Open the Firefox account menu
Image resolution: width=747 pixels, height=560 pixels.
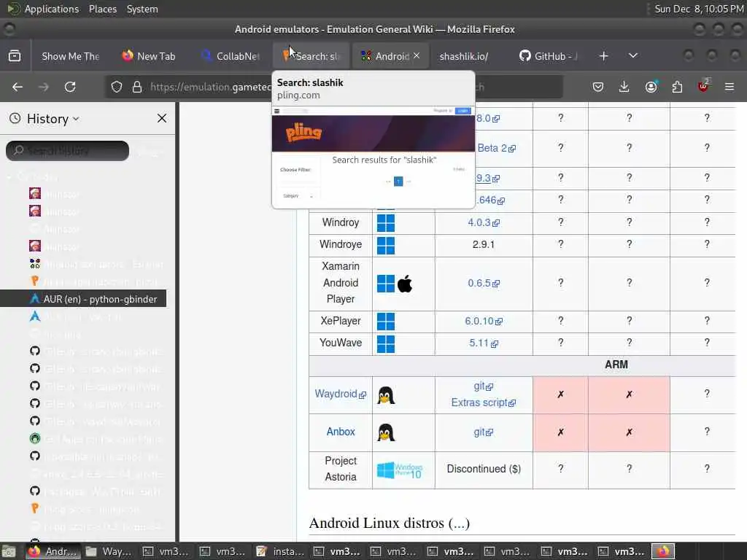pos(651,87)
